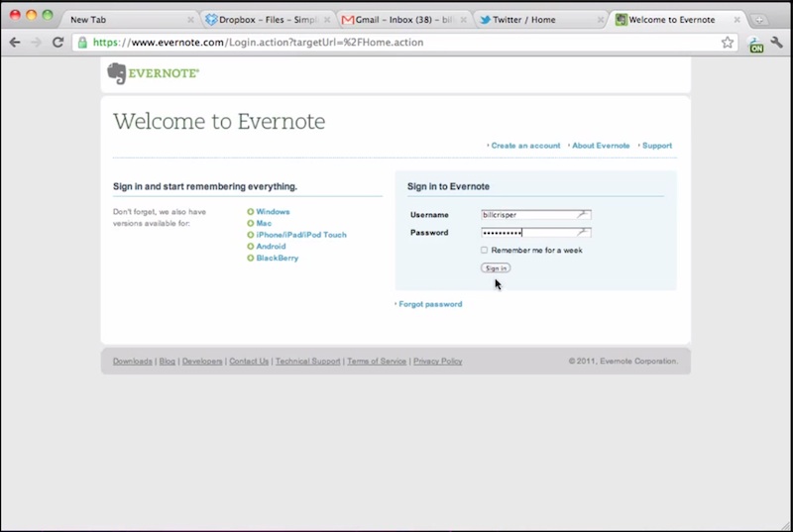Click the browser reload icon
793x532 pixels.
click(x=57, y=43)
